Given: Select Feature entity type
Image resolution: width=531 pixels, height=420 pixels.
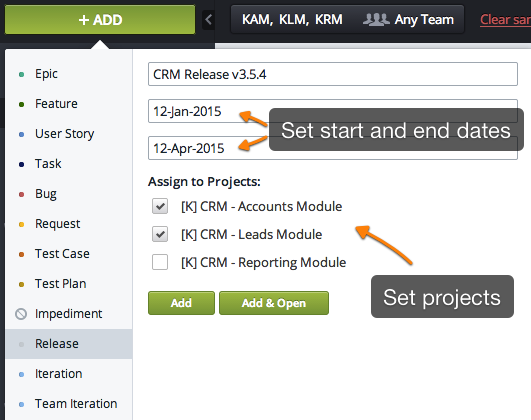Looking at the screenshot, I should tap(69, 104).
